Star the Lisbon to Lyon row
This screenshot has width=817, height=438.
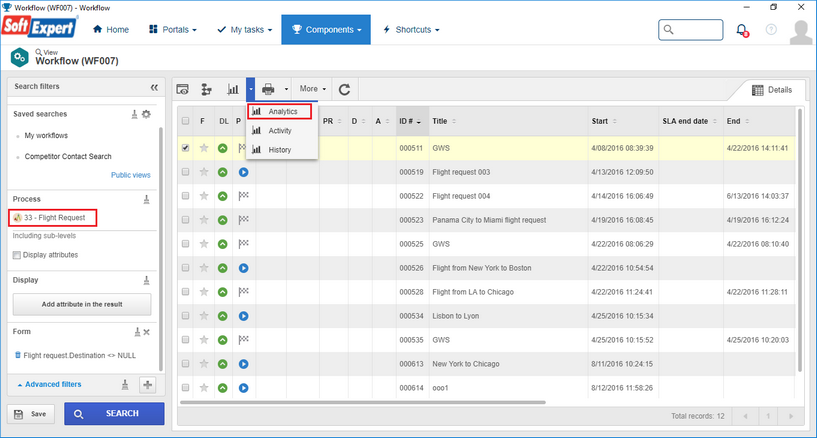click(x=204, y=316)
